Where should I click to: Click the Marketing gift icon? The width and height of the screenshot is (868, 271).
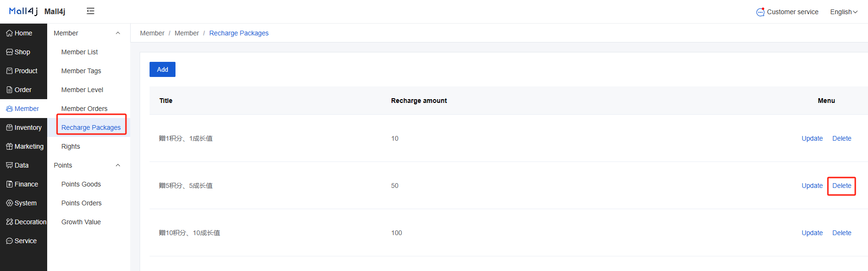point(9,146)
